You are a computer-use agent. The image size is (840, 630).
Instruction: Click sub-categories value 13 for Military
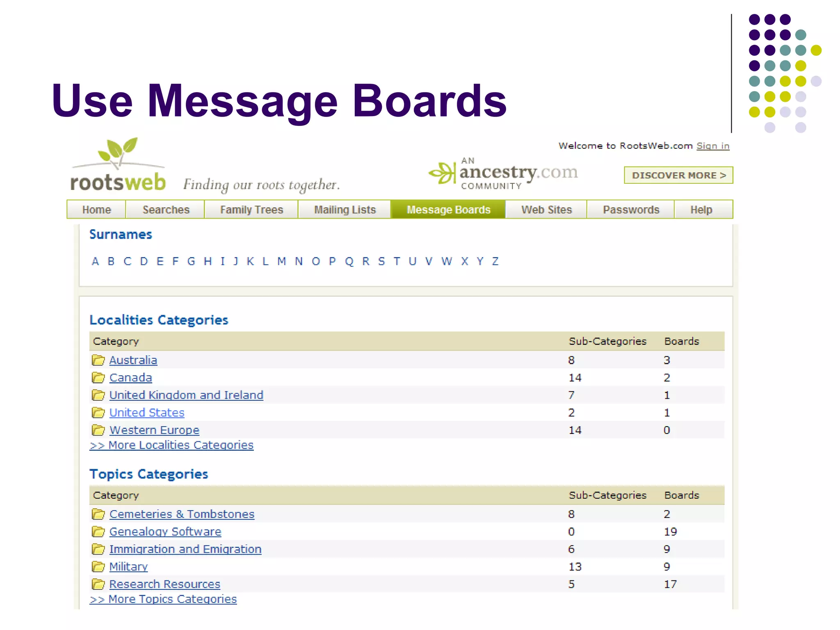coord(575,566)
